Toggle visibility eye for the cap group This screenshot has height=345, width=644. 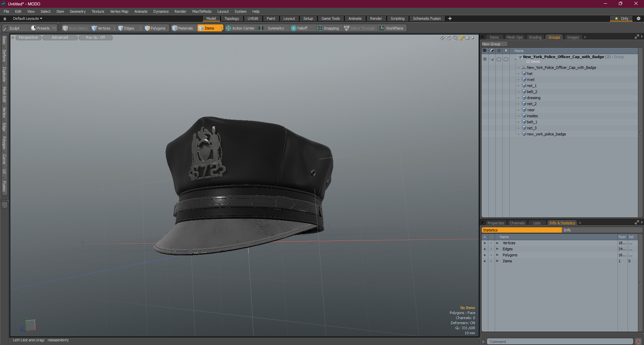(x=485, y=59)
